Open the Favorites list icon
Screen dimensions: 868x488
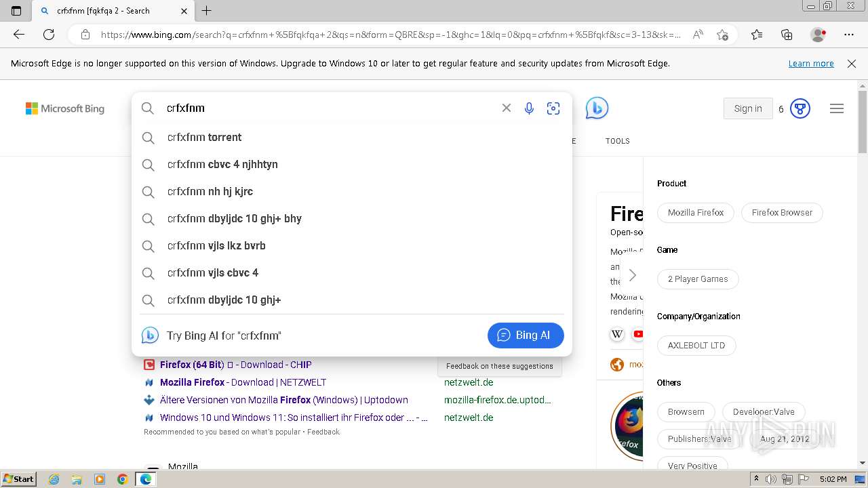[757, 35]
